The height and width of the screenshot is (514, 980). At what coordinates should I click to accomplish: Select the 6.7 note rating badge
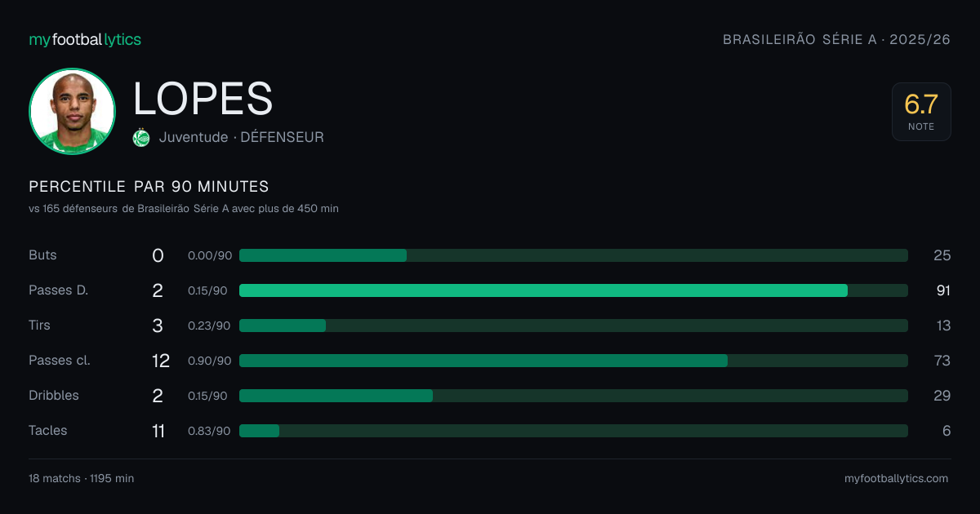(921, 112)
